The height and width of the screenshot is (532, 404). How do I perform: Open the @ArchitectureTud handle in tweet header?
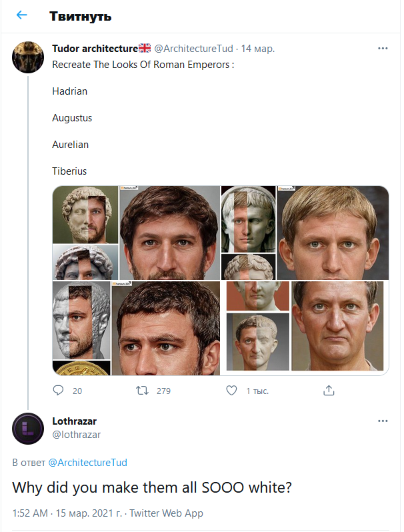pyautogui.click(x=194, y=49)
